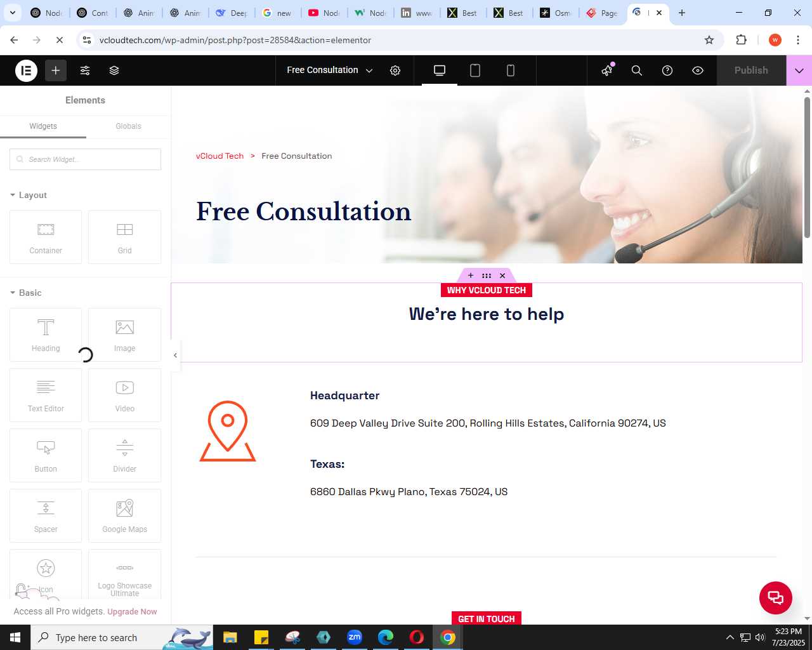This screenshot has width=812, height=650.
Task: Collapse the widgets panel arrow
Action: [x=176, y=355]
